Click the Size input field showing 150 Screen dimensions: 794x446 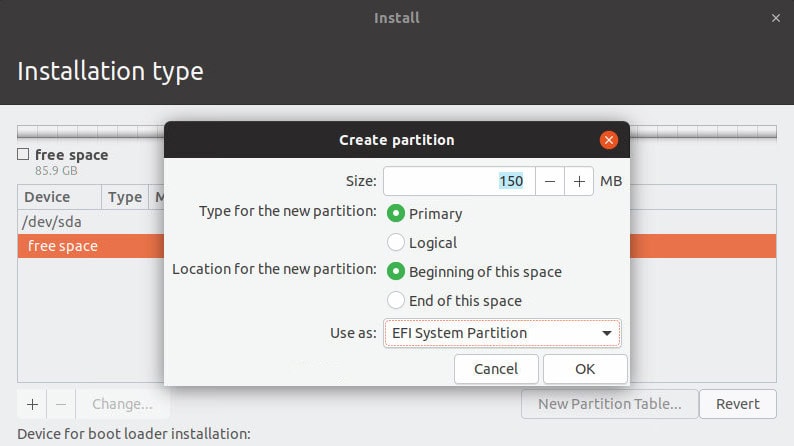[459, 181]
